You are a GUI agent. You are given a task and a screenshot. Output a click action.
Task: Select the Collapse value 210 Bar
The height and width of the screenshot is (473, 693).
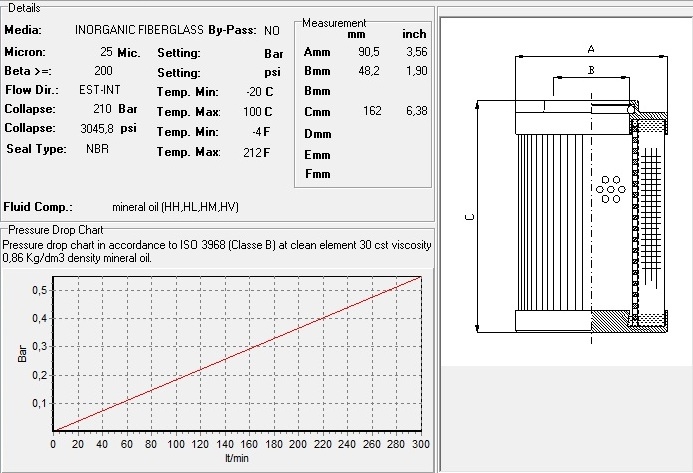click(x=115, y=109)
